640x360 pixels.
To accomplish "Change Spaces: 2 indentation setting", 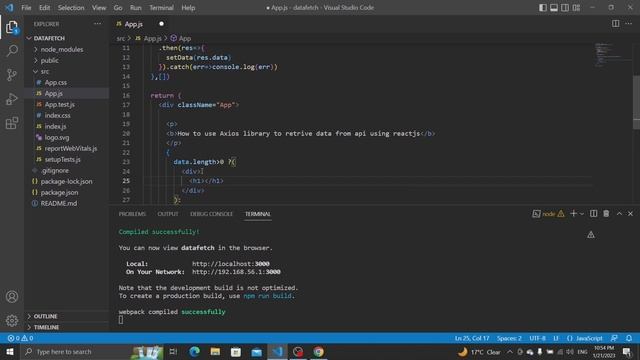I will pyautogui.click(x=509, y=338).
